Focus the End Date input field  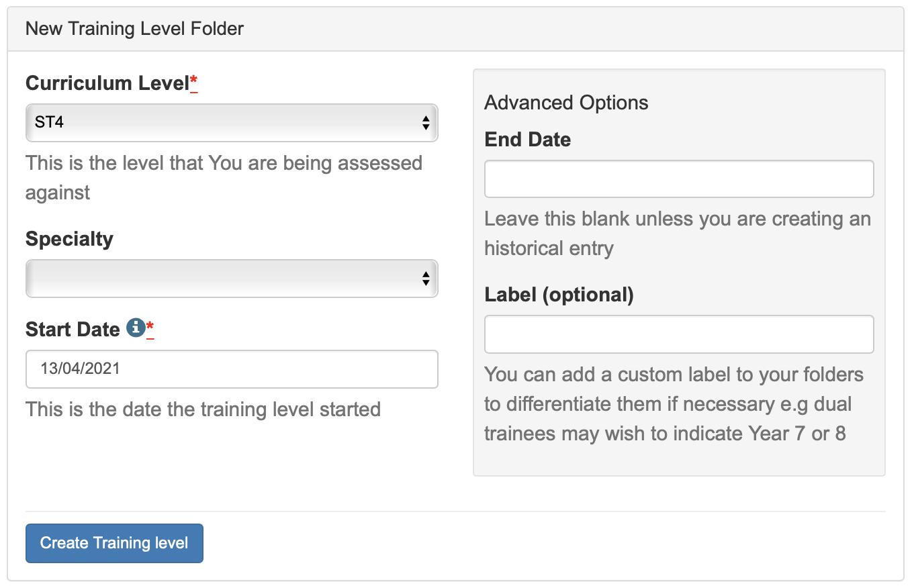tap(679, 179)
